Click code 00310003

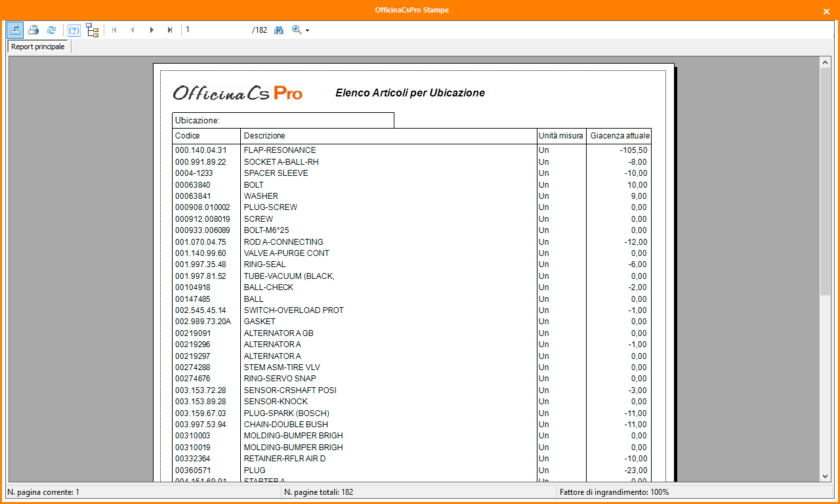coord(193,436)
